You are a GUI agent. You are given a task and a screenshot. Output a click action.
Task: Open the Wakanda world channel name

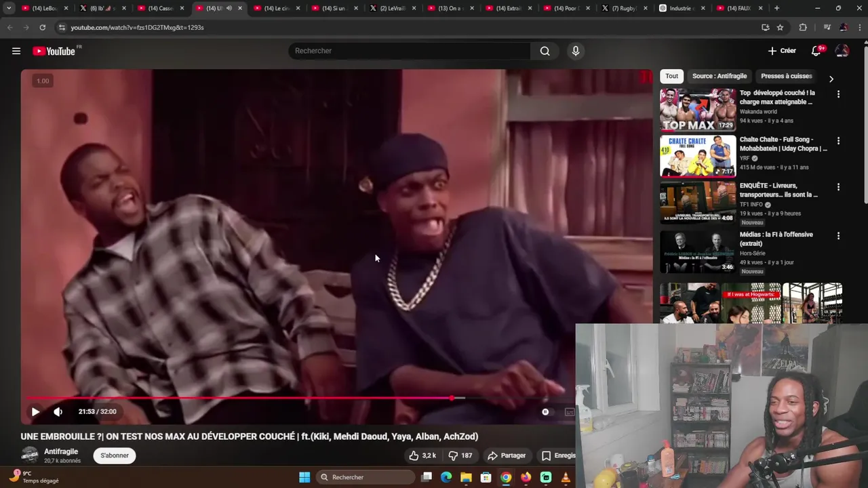point(758,112)
